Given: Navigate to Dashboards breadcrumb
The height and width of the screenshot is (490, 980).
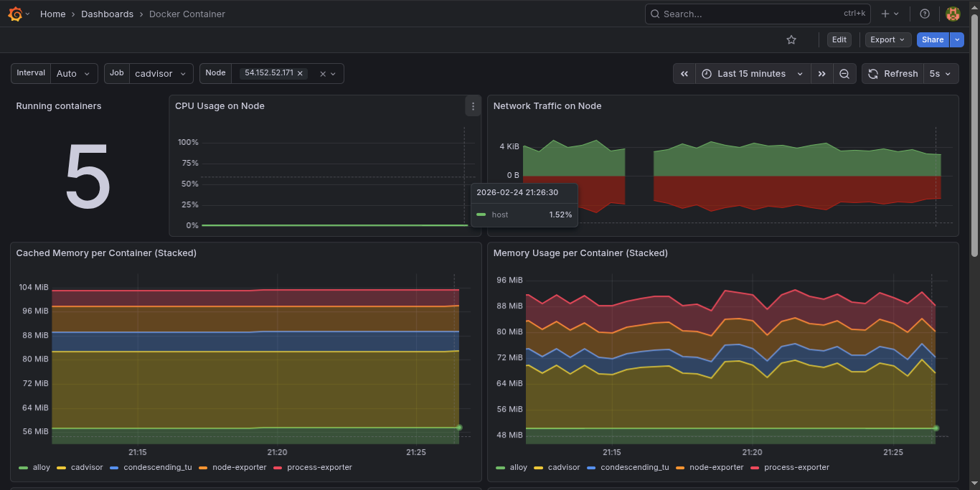Looking at the screenshot, I should [x=107, y=14].
